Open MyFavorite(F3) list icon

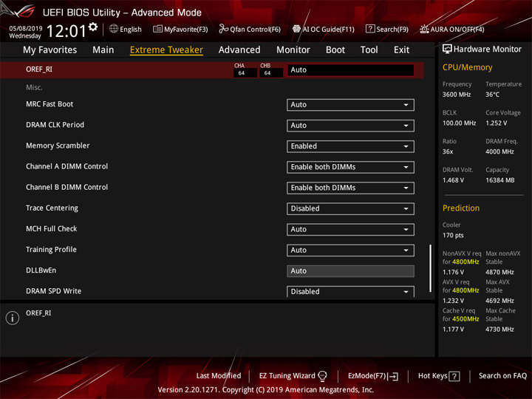[x=157, y=29]
